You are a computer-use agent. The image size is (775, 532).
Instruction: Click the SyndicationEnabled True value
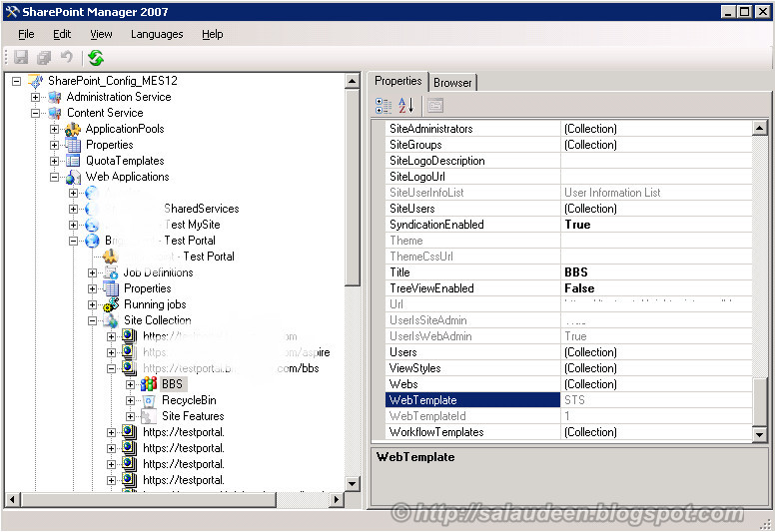[x=577, y=225]
